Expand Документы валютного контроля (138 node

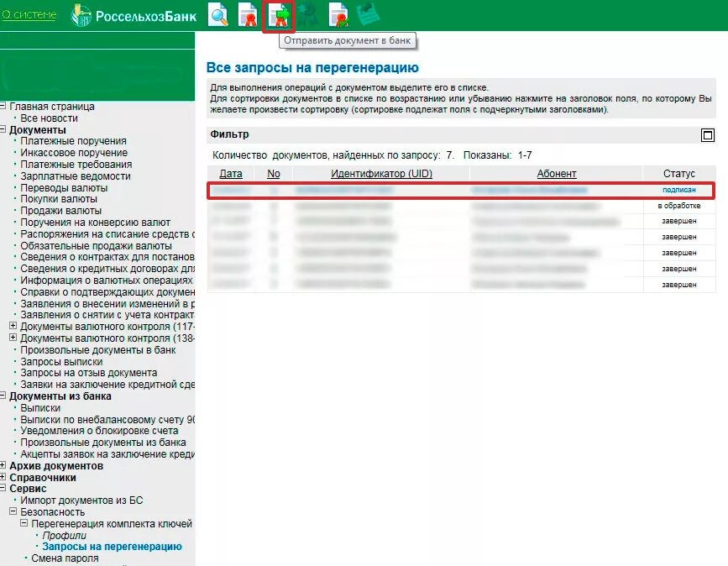[x=13, y=337]
